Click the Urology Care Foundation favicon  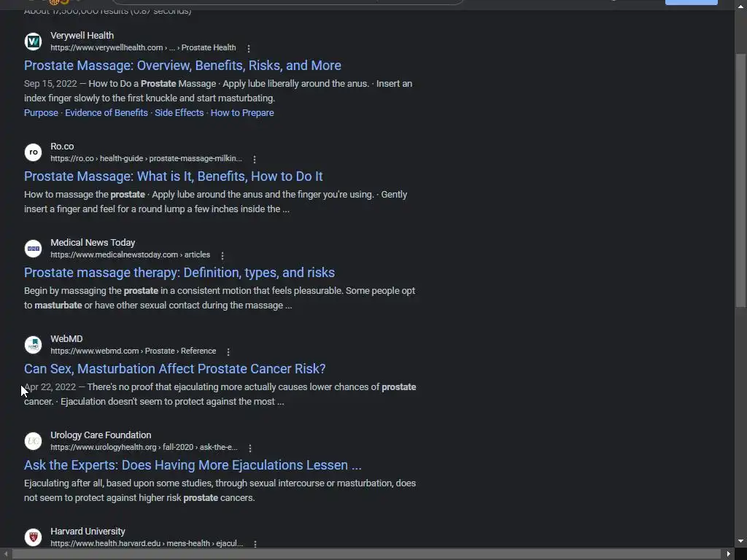click(x=34, y=441)
